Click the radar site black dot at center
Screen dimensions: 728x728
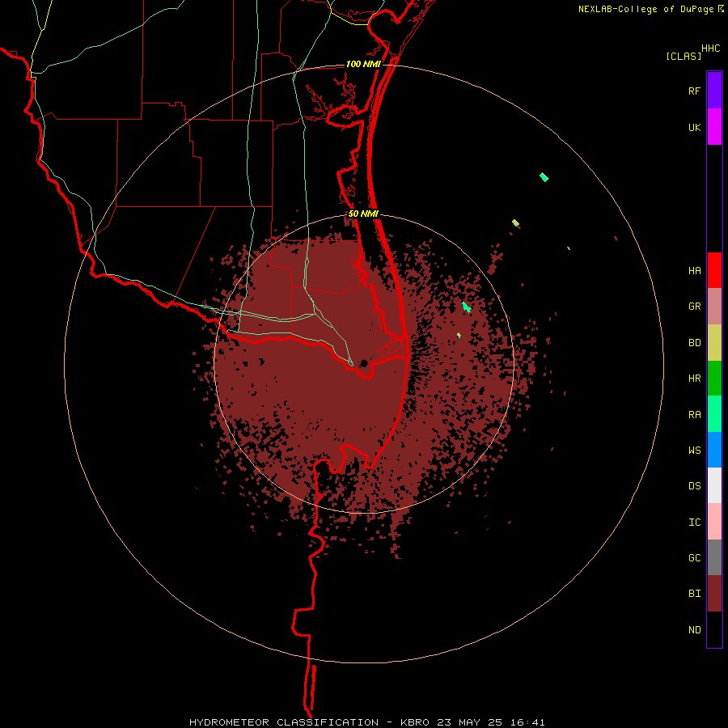click(364, 363)
